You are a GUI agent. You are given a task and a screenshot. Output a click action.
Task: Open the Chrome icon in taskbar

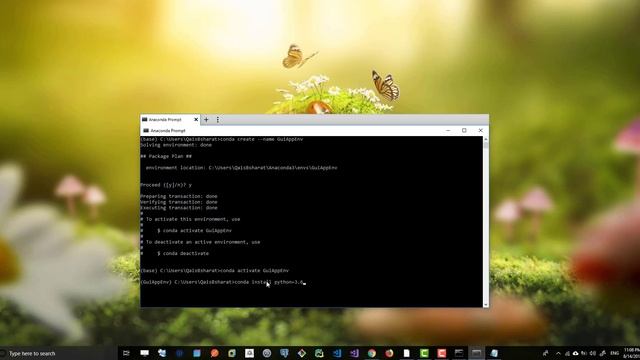point(371,353)
